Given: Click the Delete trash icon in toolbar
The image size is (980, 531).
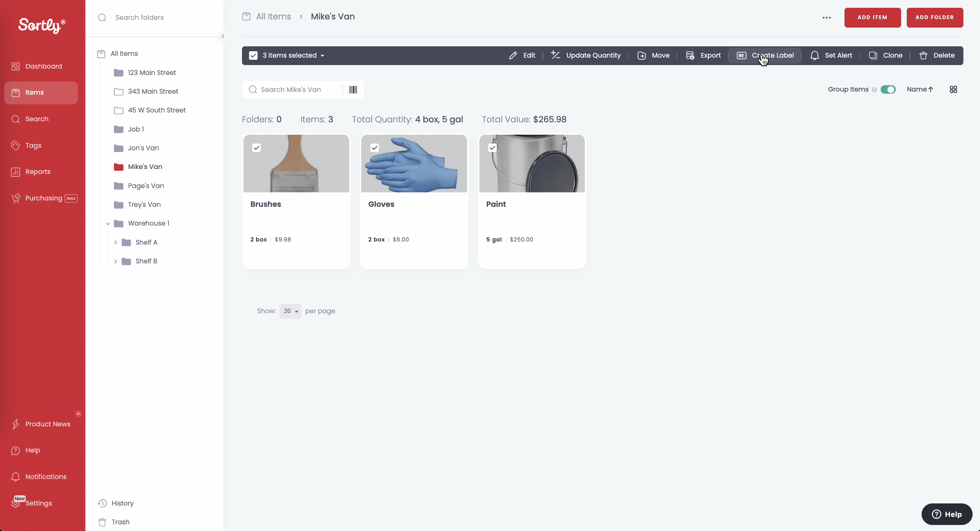Looking at the screenshot, I should (x=923, y=56).
